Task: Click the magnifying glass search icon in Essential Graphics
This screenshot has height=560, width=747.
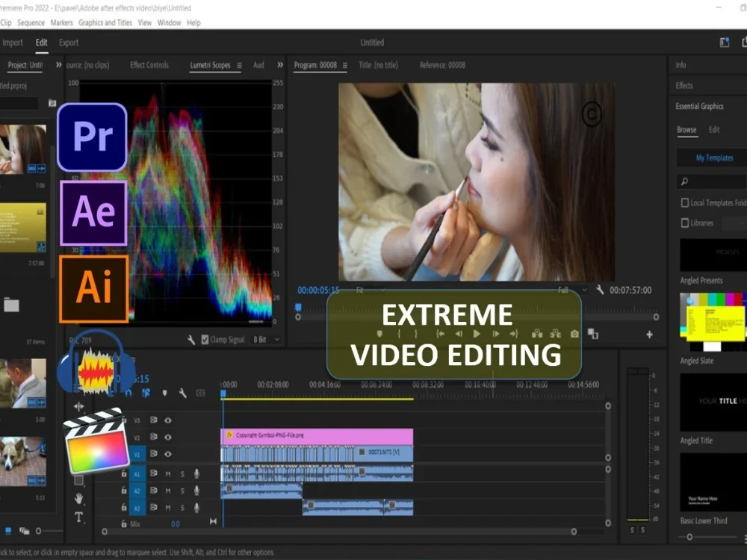Action: 686,181
